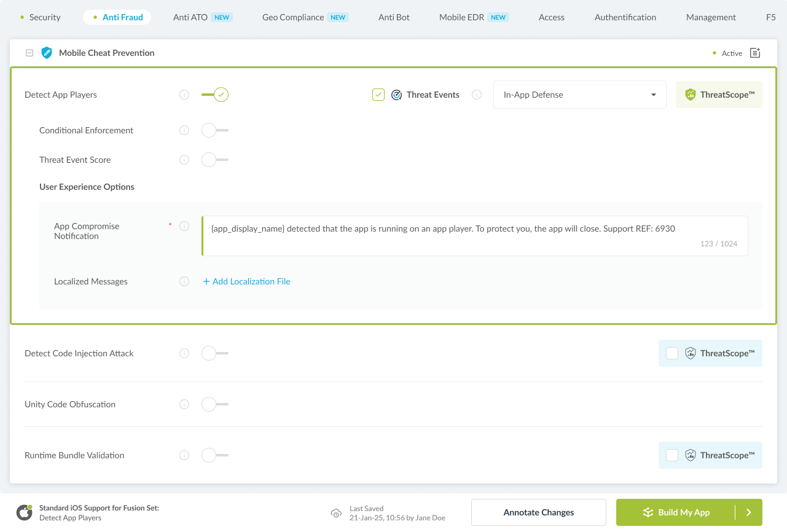This screenshot has width=787, height=532.
Task: Click the Last Saved cloud icon
Action: tap(336, 513)
